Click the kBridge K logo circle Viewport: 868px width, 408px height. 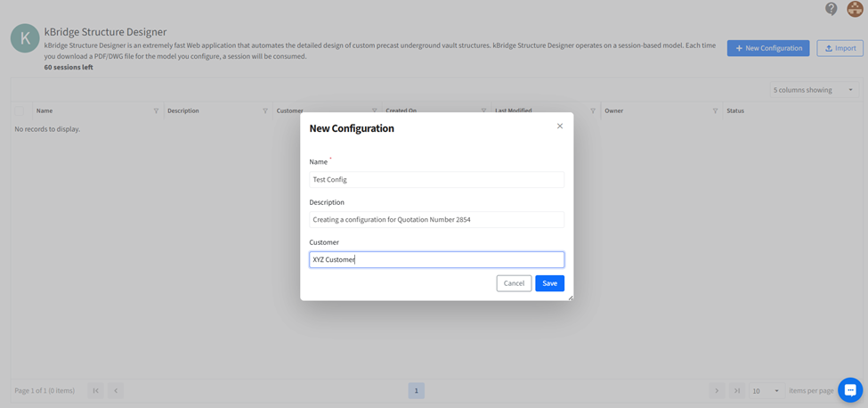pos(25,38)
